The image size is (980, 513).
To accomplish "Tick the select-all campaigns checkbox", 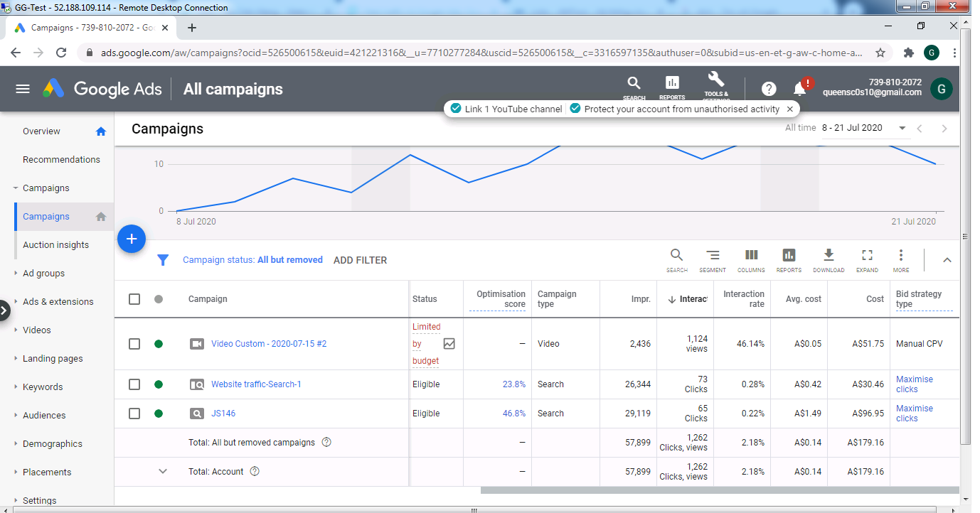I will coord(134,299).
